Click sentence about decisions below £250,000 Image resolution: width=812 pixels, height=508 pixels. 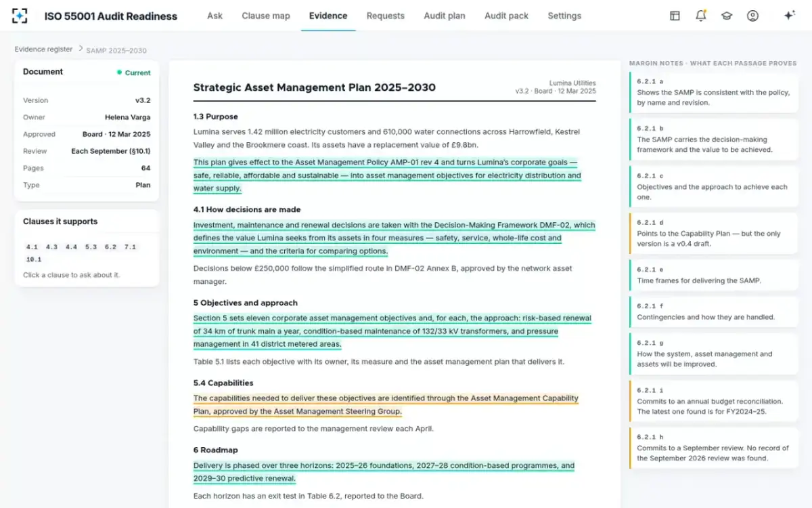point(383,274)
